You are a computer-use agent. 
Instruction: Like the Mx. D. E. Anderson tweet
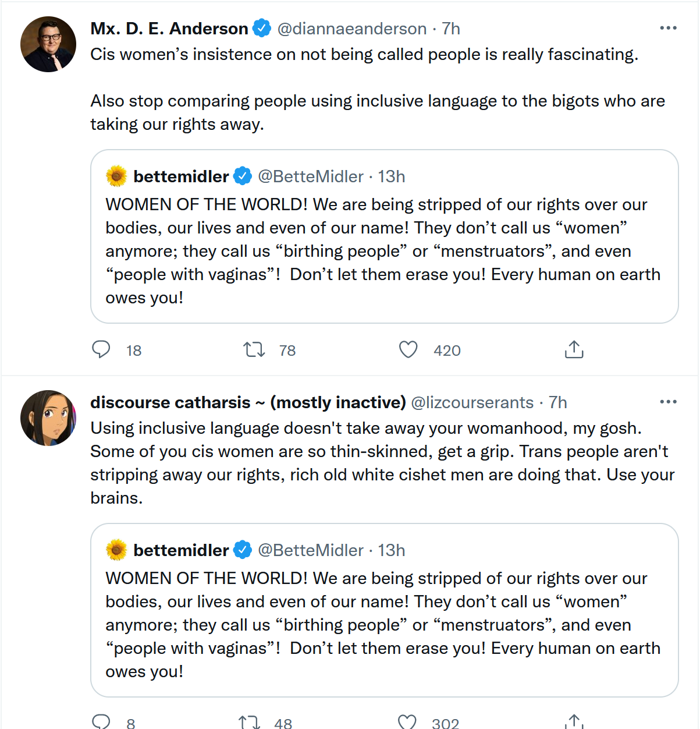(408, 349)
